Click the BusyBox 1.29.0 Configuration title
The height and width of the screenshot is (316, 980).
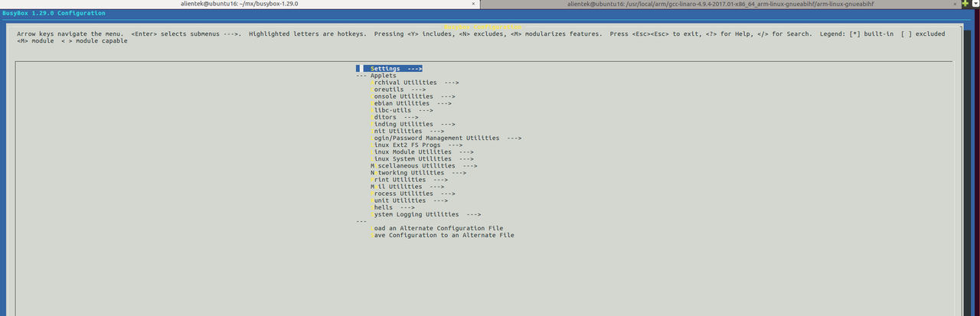(x=53, y=14)
